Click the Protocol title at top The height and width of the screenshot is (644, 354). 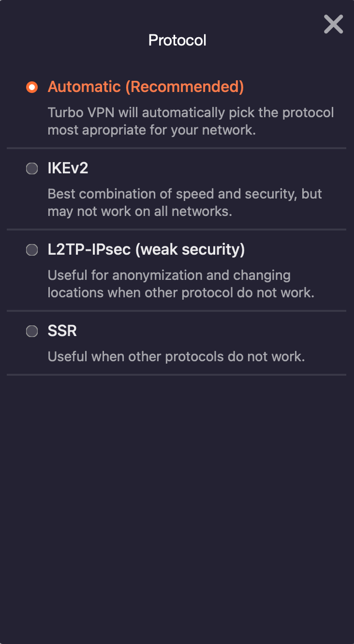(177, 40)
